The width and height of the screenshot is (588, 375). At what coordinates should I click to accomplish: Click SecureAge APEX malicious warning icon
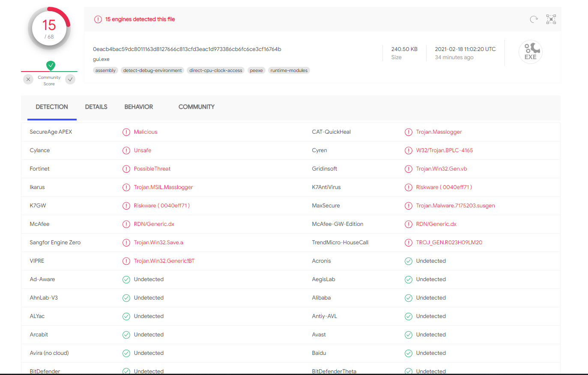point(126,132)
